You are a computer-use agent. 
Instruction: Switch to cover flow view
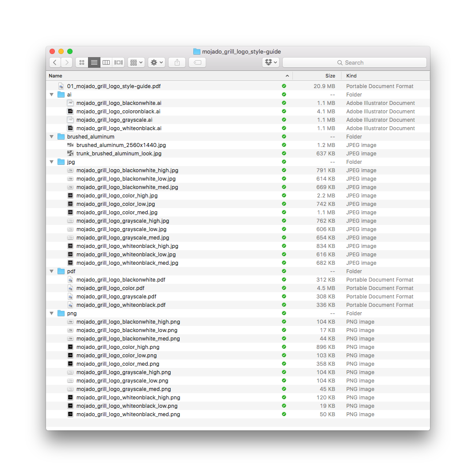pos(119,62)
